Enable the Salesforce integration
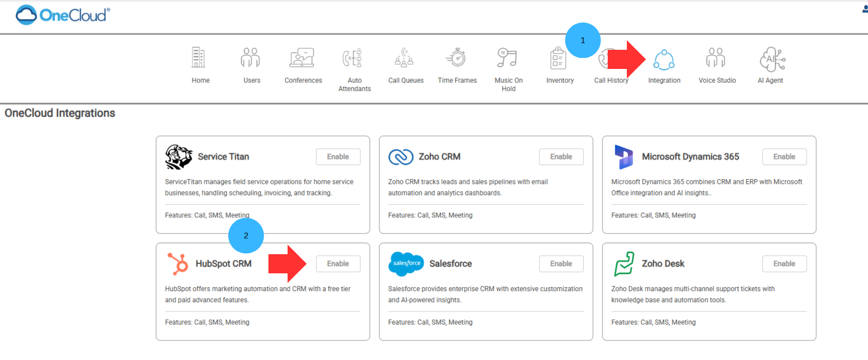868x360 pixels. (x=561, y=264)
